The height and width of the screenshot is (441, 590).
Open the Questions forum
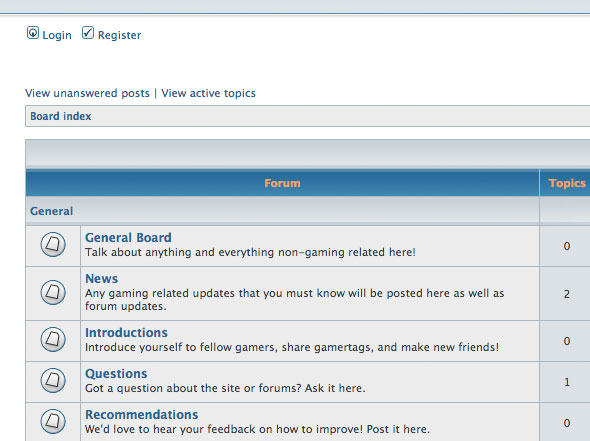click(x=116, y=374)
